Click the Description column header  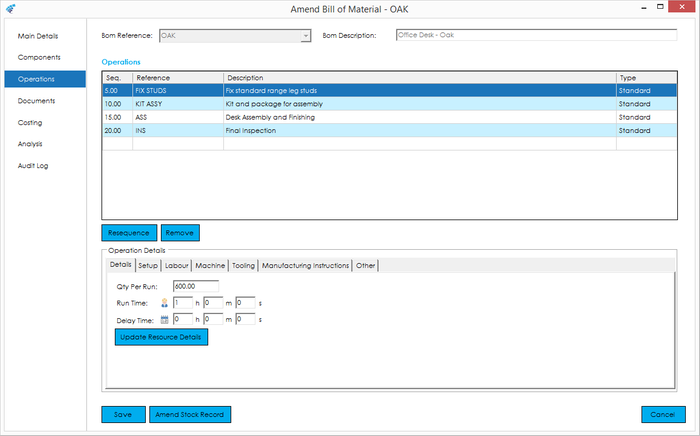pos(420,78)
